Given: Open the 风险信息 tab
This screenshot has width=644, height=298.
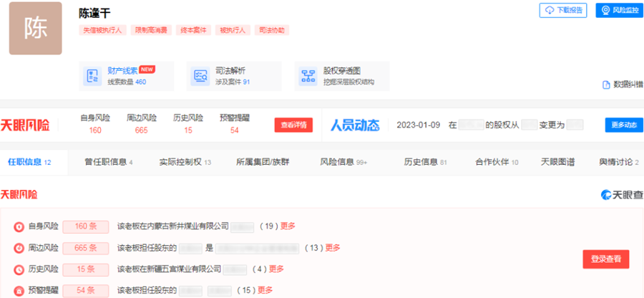Looking at the screenshot, I should (x=343, y=163).
